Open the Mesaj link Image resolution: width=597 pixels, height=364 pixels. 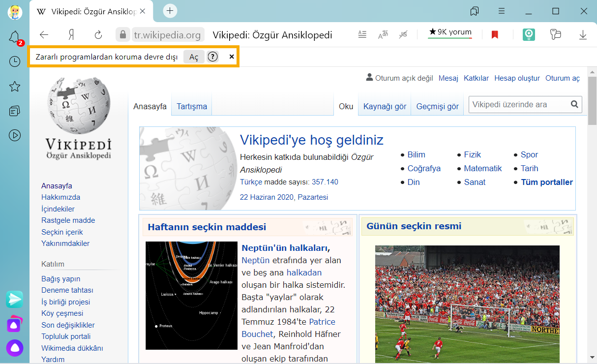(448, 78)
